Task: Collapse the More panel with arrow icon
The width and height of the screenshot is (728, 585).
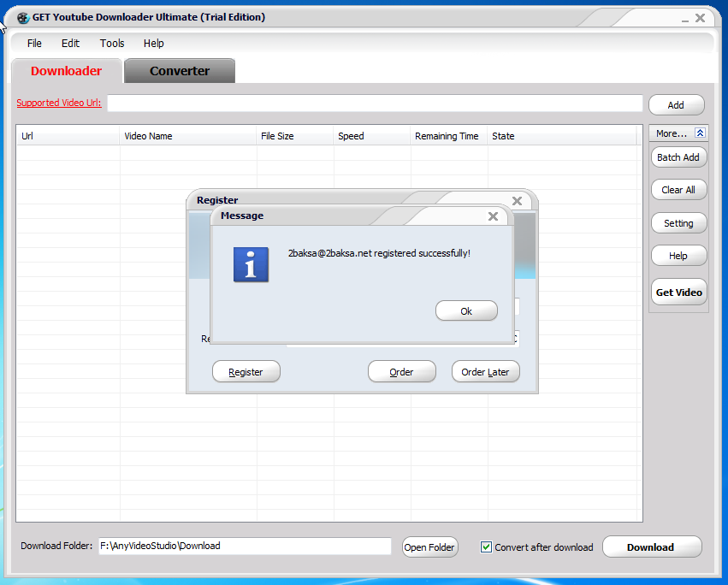Action: (x=700, y=133)
